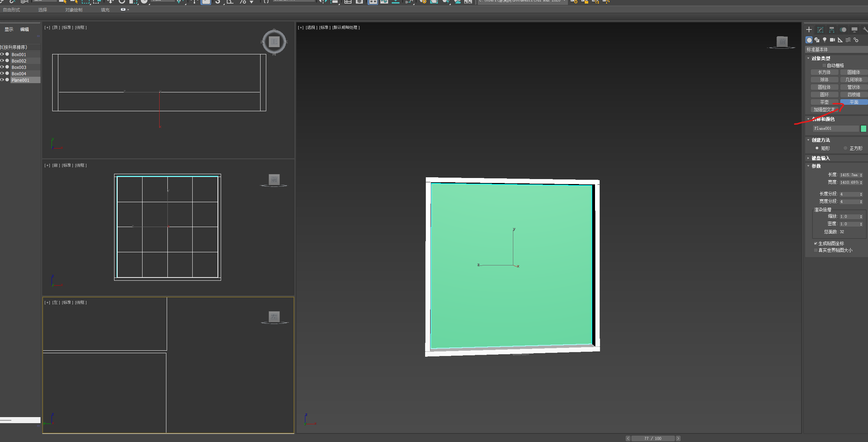
Task: Select the Geometry category icon
Action: point(809,40)
